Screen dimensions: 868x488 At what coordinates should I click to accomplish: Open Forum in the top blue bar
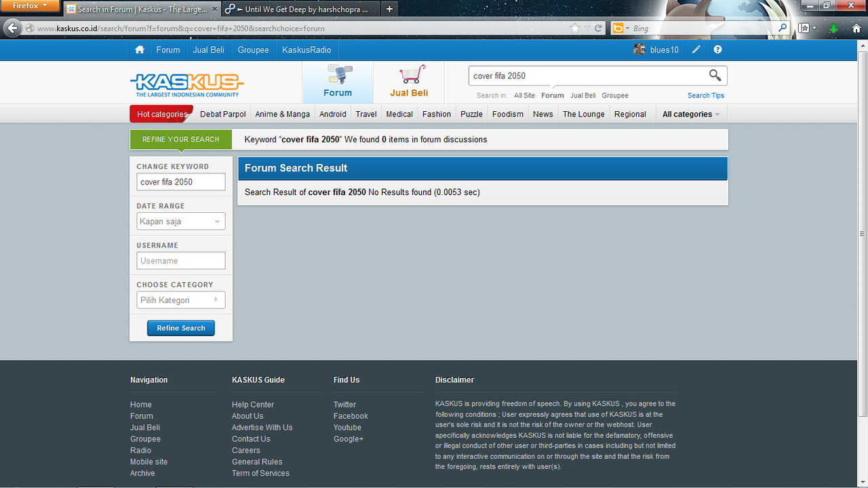pyautogui.click(x=168, y=49)
